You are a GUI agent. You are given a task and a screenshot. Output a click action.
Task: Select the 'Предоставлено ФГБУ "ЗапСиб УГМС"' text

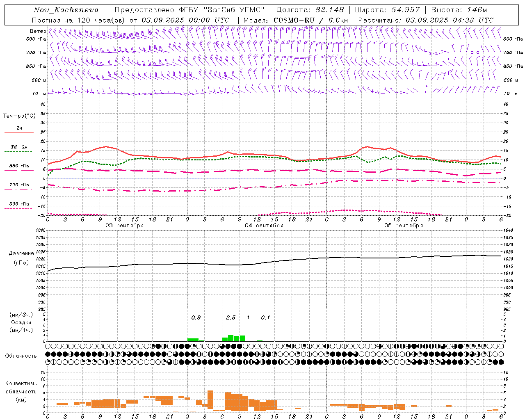189,10
